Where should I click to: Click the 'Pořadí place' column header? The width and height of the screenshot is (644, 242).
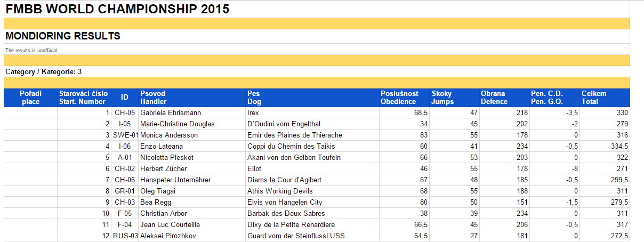click(30, 98)
